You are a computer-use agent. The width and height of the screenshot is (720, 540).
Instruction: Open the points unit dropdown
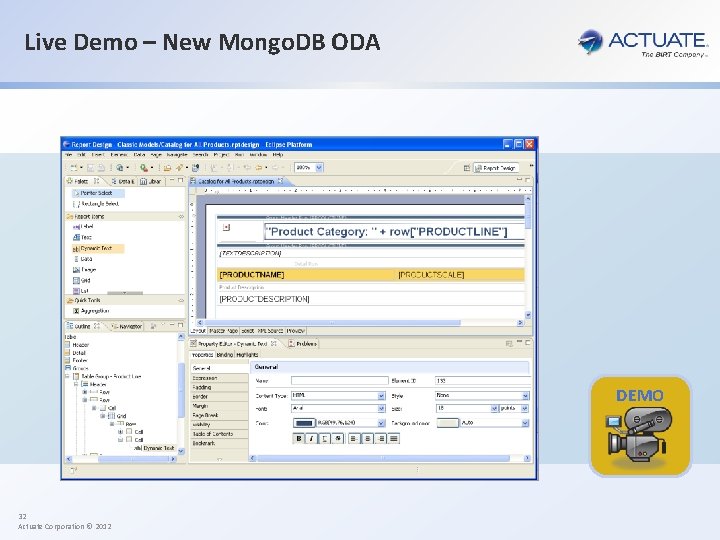525,409
